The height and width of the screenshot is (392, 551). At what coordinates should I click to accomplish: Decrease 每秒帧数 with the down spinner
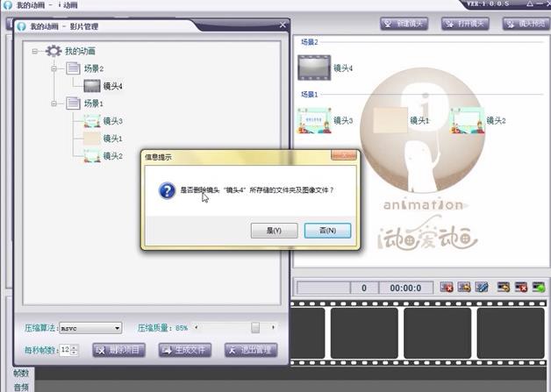click(x=74, y=353)
